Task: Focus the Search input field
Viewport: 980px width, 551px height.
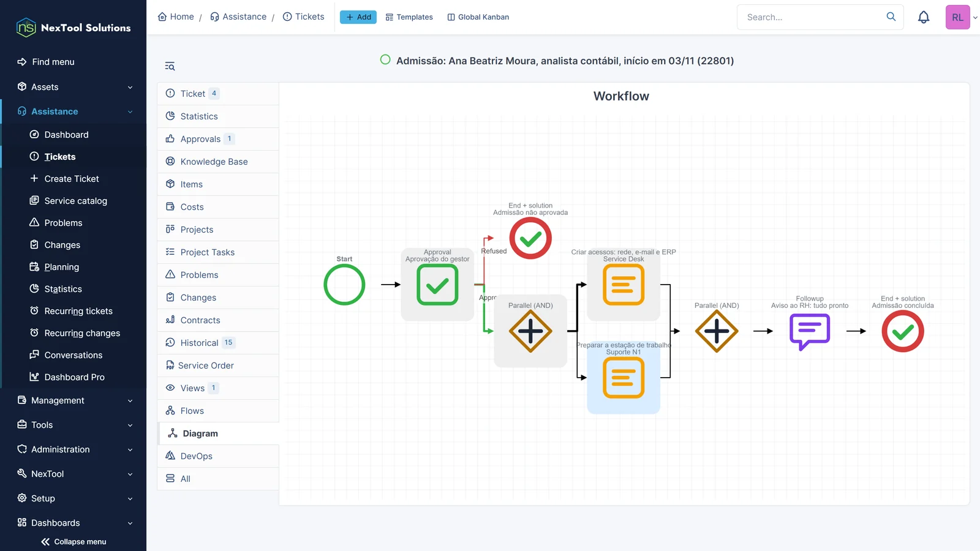Action: pos(813,17)
